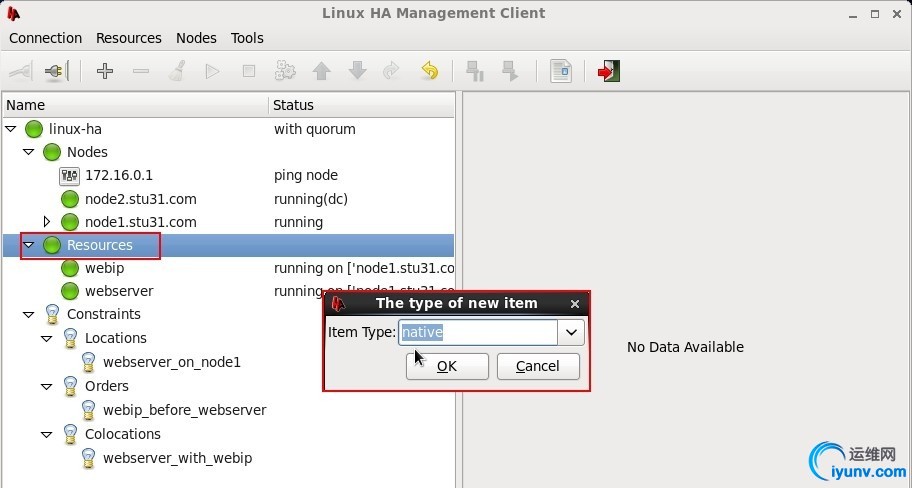The height and width of the screenshot is (488, 912).
Task: Click the Move resource up arrow
Action: pos(321,71)
